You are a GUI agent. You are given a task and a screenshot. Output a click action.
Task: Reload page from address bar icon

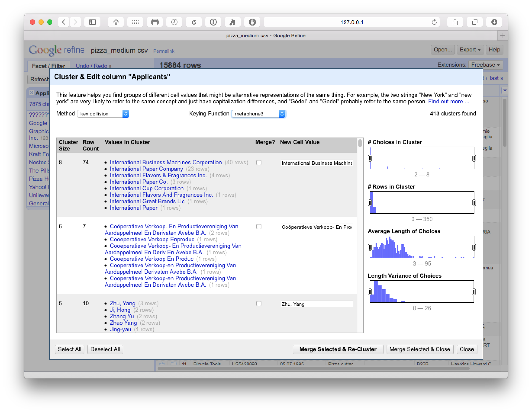(x=434, y=22)
